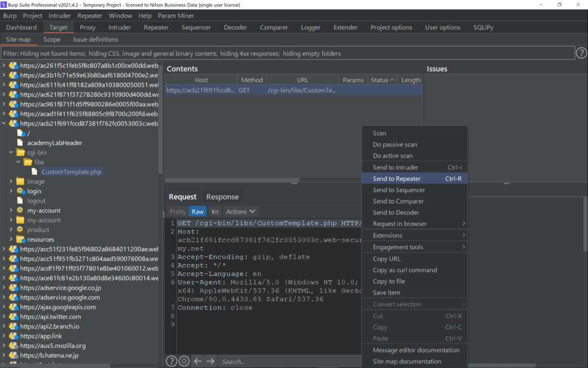
Task: Collapse the cgi-bin folder
Action: 11,153
